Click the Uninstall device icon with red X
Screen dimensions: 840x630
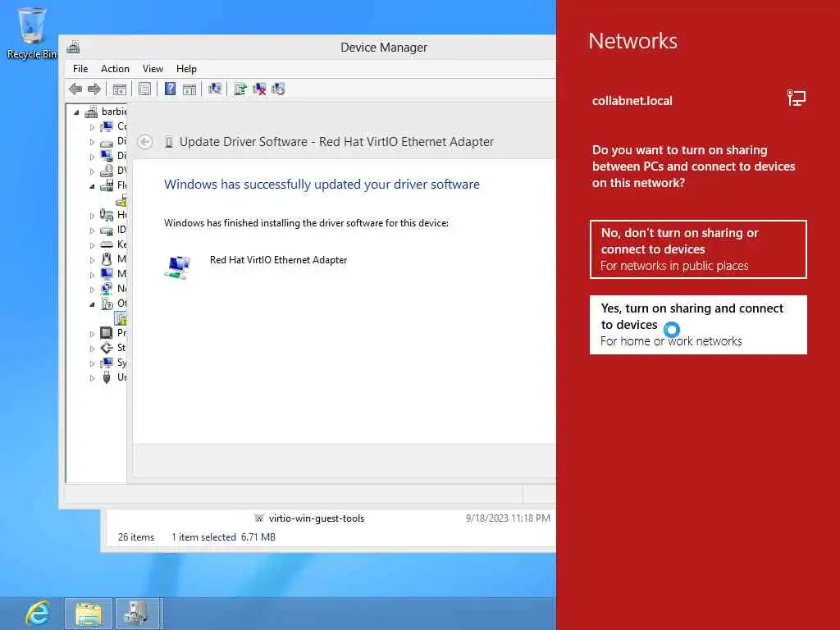click(259, 89)
